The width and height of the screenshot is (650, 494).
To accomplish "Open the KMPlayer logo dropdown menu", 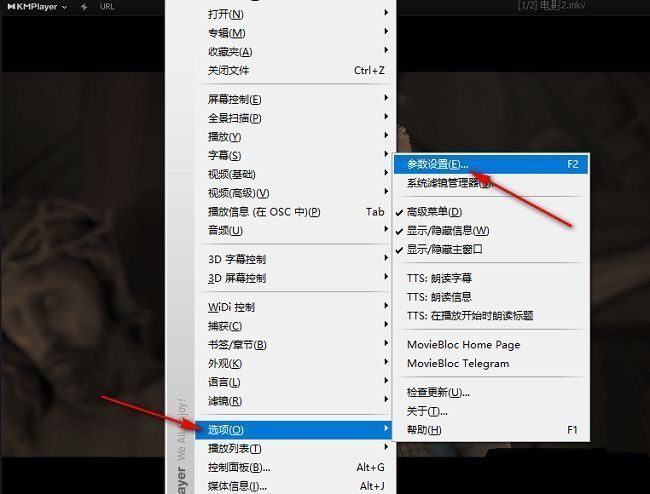I will point(37,7).
